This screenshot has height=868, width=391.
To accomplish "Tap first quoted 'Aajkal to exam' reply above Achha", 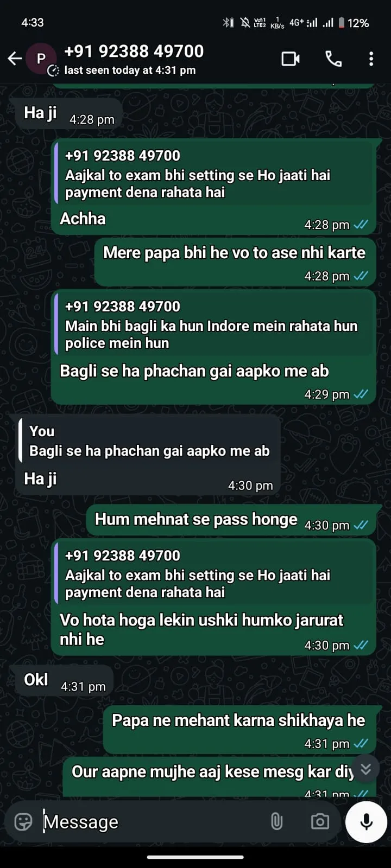I will pos(214,174).
